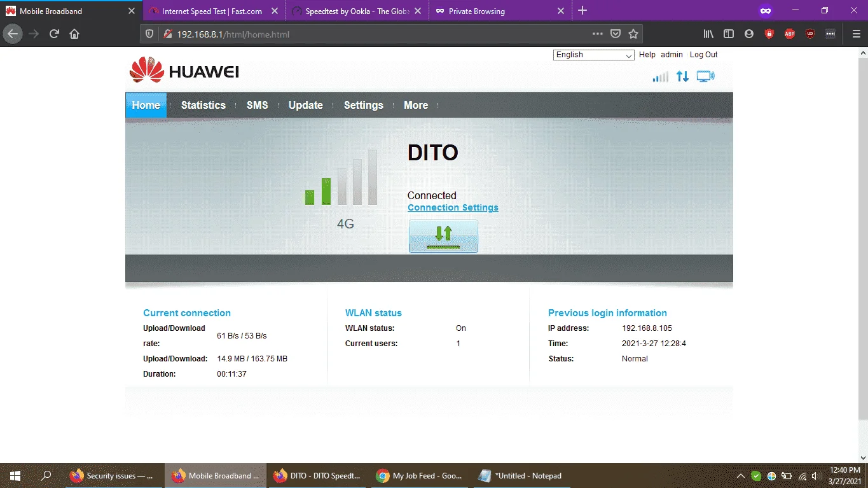Open the English language dropdown
This screenshot has height=488, width=868.
(594, 55)
